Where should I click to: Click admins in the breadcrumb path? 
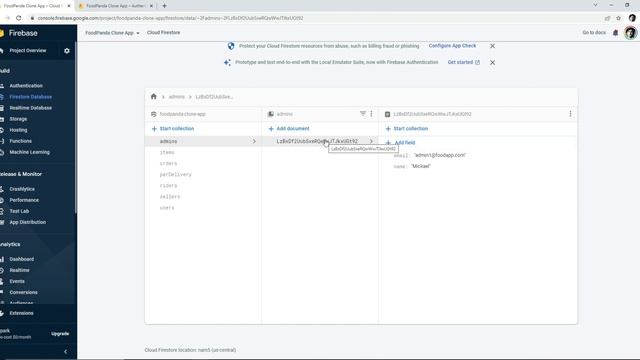[x=177, y=97]
